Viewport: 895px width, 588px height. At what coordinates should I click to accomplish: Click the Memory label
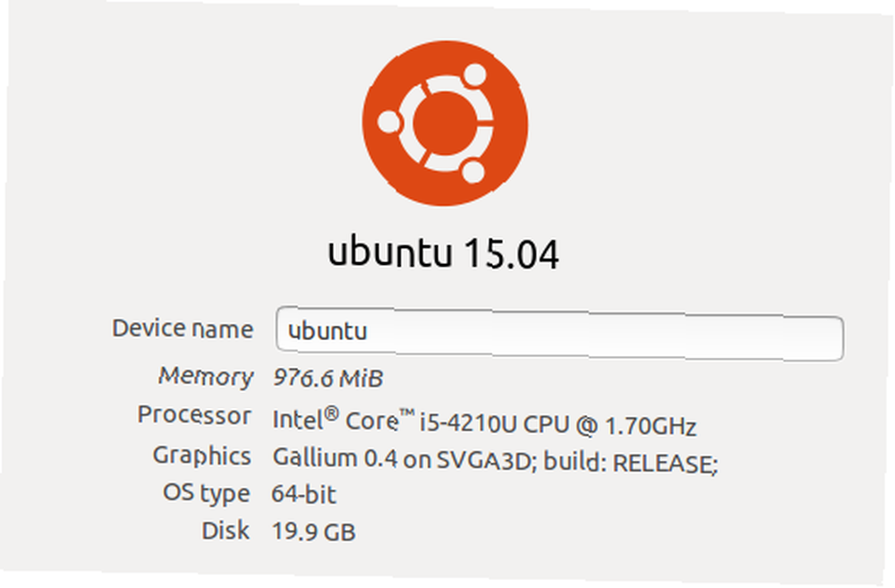[x=206, y=376]
